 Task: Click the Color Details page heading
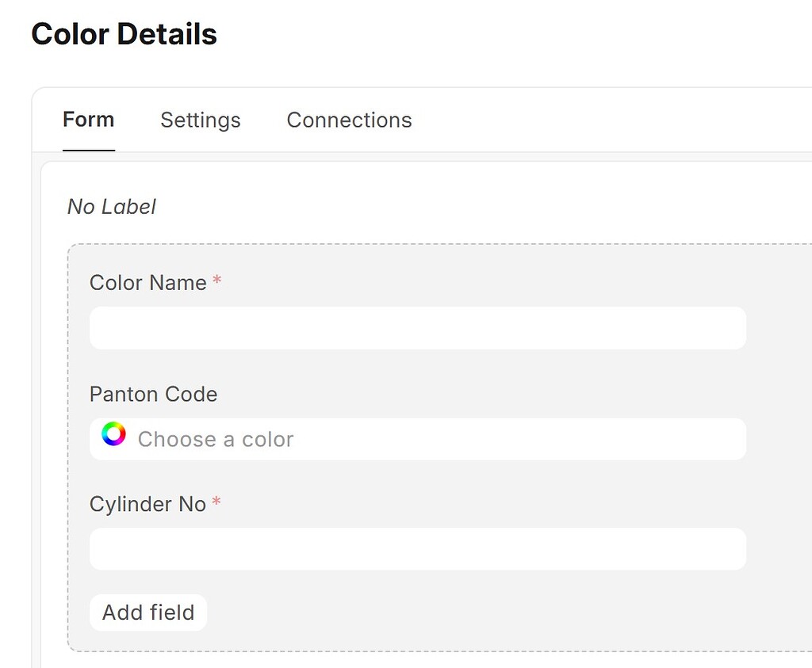124,34
